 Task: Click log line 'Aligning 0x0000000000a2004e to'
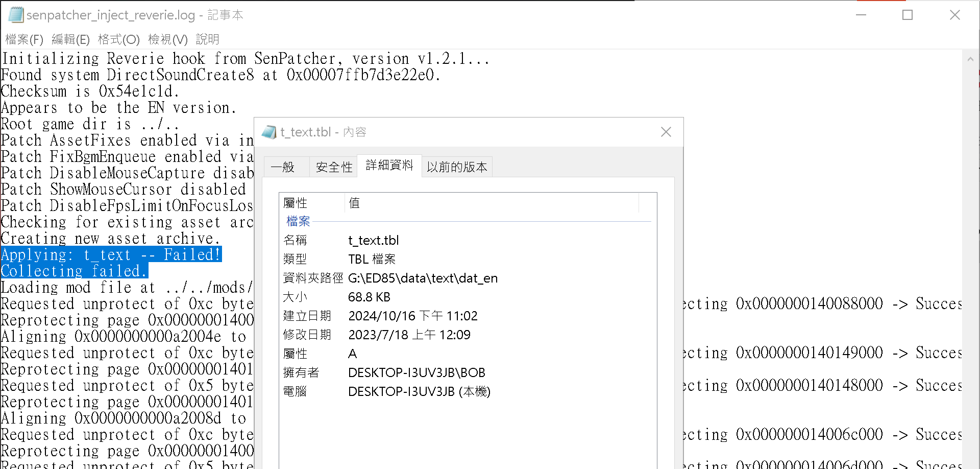tap(124, 337)
